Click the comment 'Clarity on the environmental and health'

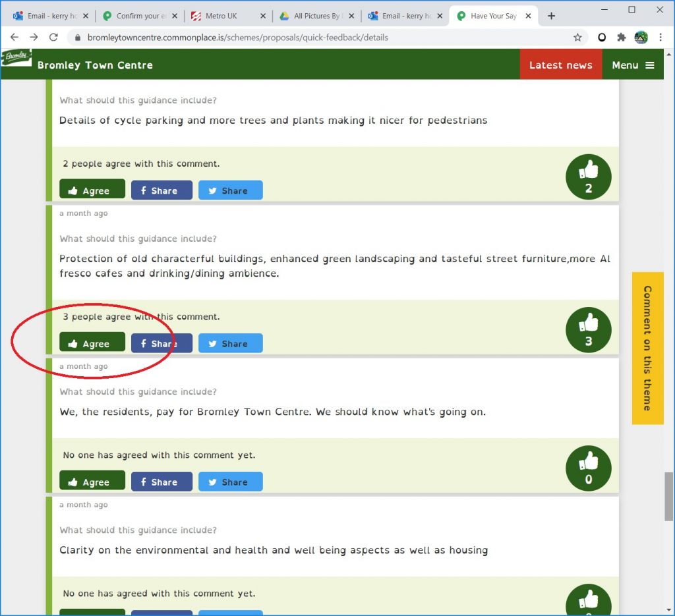(274, 551)
